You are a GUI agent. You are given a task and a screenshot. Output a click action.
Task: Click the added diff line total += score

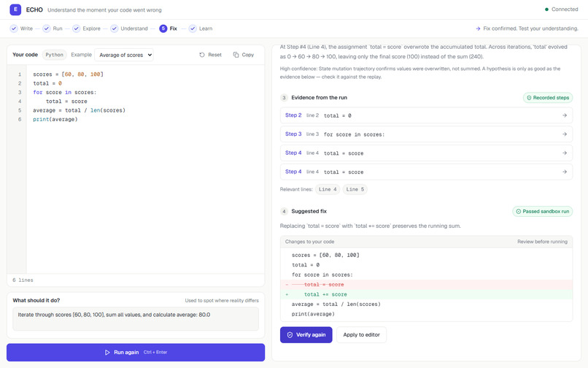coord(426,294)
